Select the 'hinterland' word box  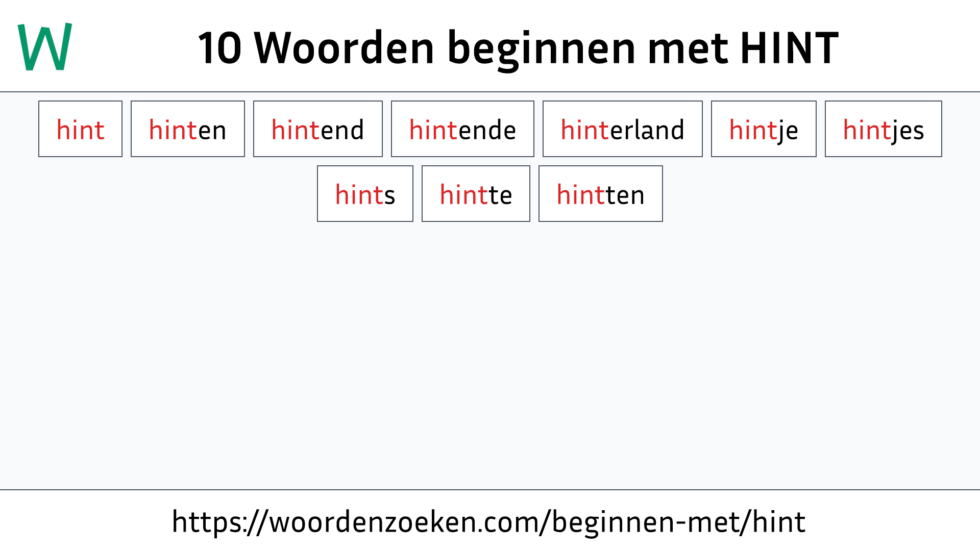click(622, 129)
